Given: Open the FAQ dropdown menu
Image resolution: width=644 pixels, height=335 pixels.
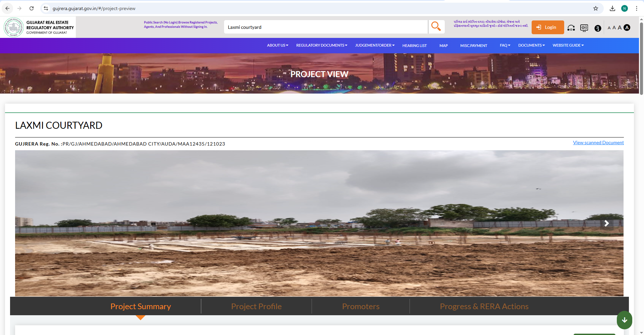Looking at the screenshot, I should (x=504, y=45).
